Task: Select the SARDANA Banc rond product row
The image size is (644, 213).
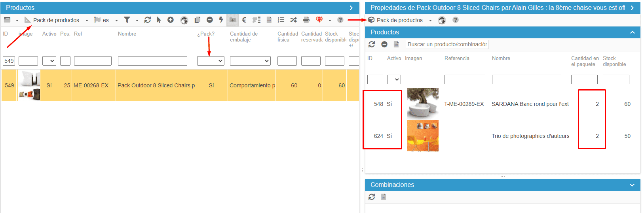Action: tap(530, 104)
